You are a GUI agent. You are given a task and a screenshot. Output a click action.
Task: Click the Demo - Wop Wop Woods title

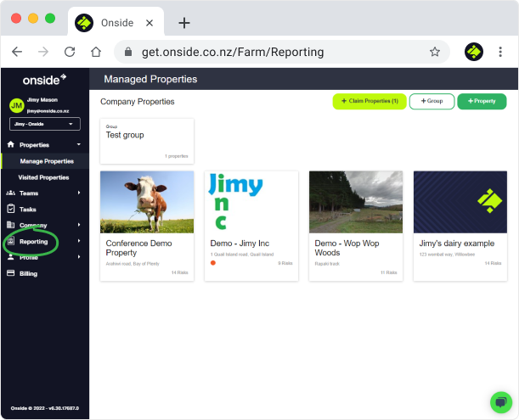pyautogui.click(x=347, y=248)
